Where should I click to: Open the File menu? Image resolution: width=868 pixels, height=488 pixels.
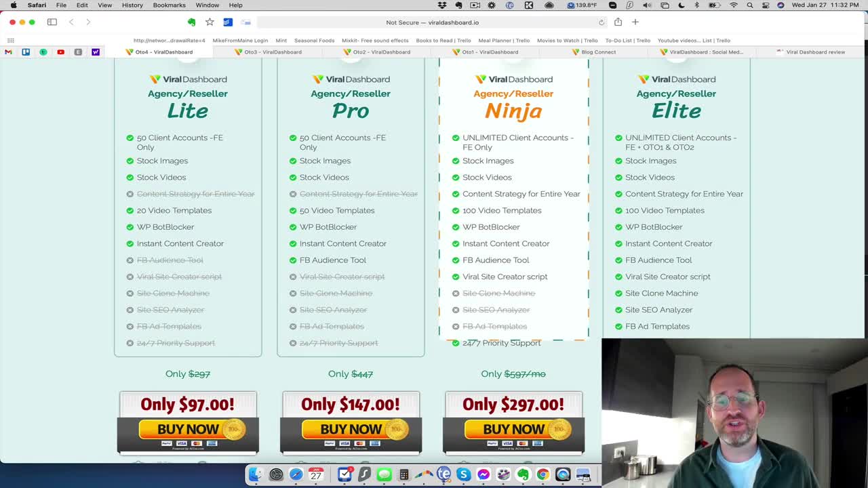tap(61, 5)
